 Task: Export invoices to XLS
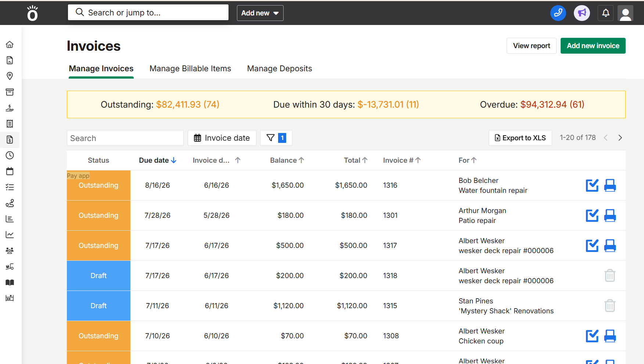(x=520, y=138)
